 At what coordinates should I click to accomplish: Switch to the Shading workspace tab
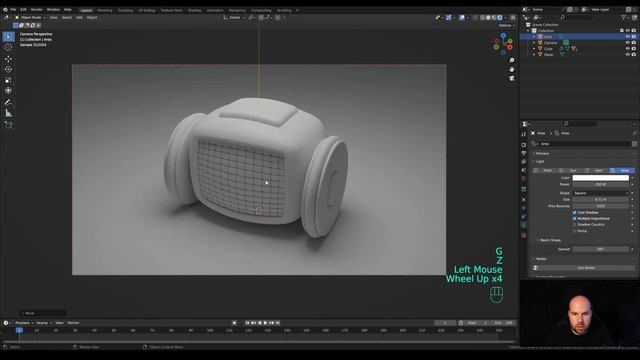(x=194, y=10)
